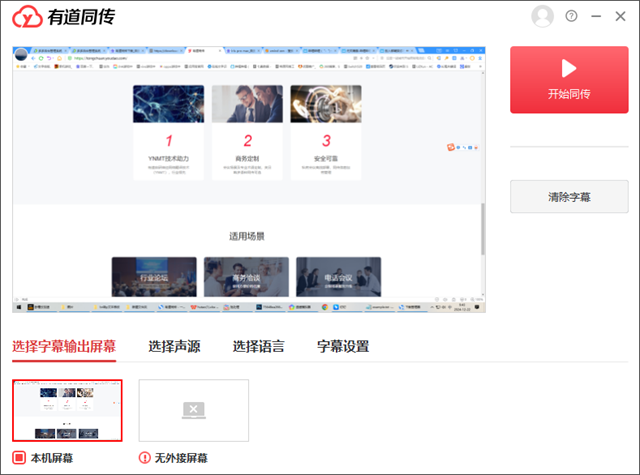Image resolution: width=640 pixels, height=475 pixels.
Task: Click the 无外接屏幕 warning icon
Action: point(144,458)
